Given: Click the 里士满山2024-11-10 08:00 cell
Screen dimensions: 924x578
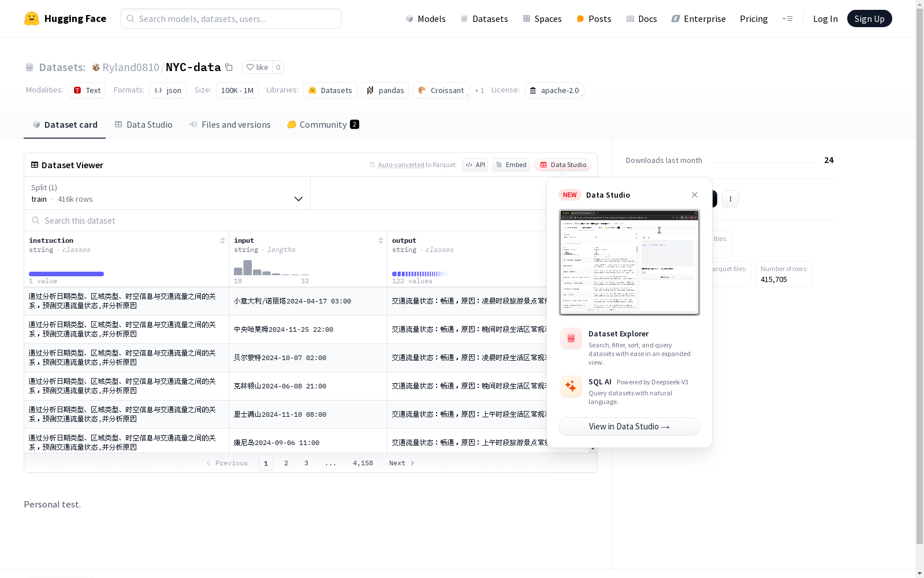Looking at the screenshot, I should coord(308,414).
